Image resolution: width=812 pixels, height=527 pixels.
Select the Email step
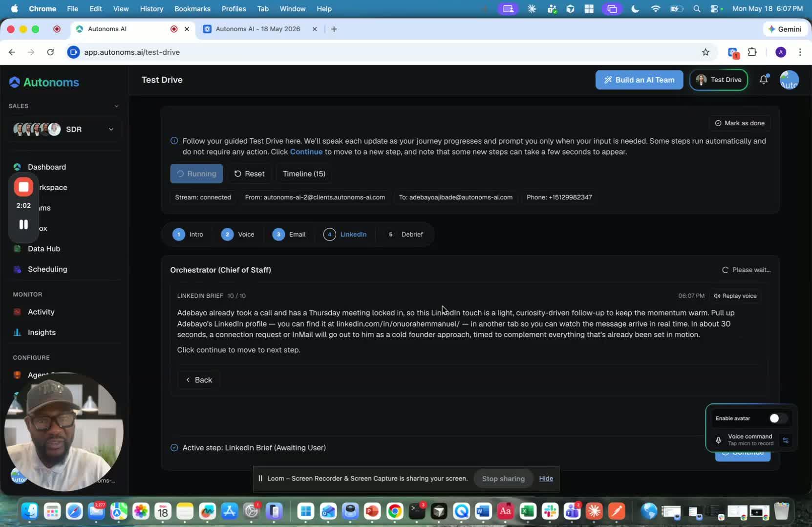pyautogui.click(x=289, y=235)
